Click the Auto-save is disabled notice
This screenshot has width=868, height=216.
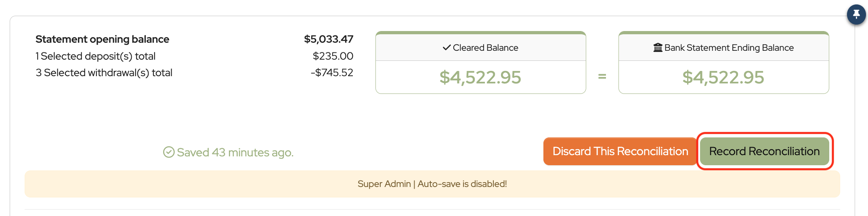tap(462, 184)
